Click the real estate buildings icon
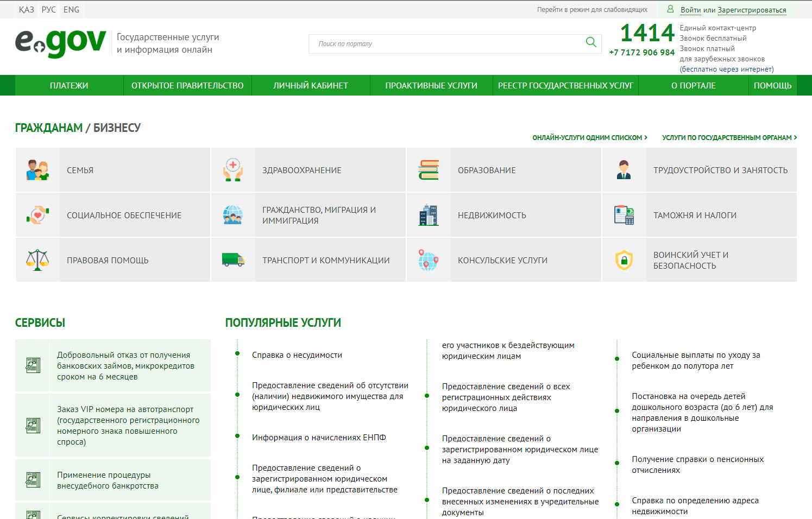The image size is (812, 519). tap(429, 215)
